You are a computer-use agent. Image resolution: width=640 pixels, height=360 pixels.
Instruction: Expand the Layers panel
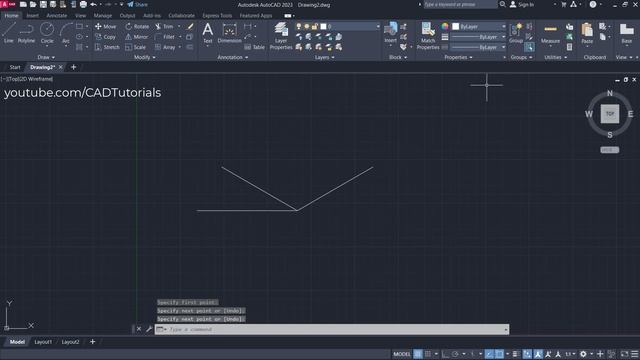coord(324,58)
